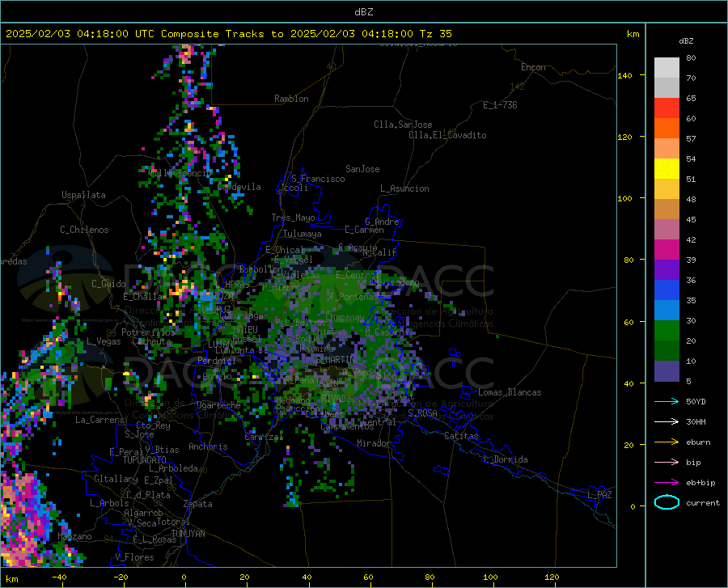Click the white 30HM arrow in legend
Image resolution: width=728 pixels, height=588 pixels.
(667, 421)
